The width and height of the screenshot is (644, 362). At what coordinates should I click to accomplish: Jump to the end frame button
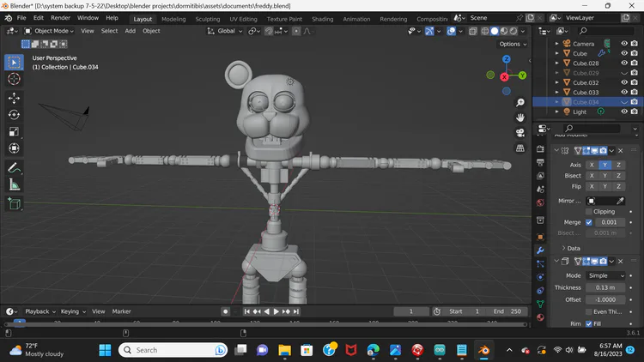pyautogui.click(x=296, y=311)
